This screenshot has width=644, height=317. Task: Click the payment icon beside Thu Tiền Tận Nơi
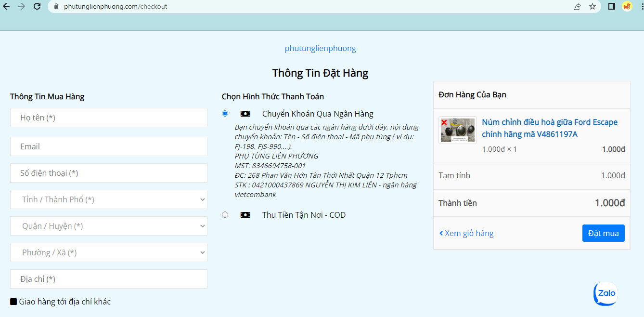[245, 214]
